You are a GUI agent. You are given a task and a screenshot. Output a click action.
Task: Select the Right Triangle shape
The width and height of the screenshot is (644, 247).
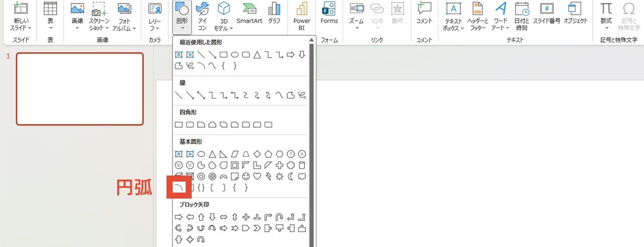point(223,154)
